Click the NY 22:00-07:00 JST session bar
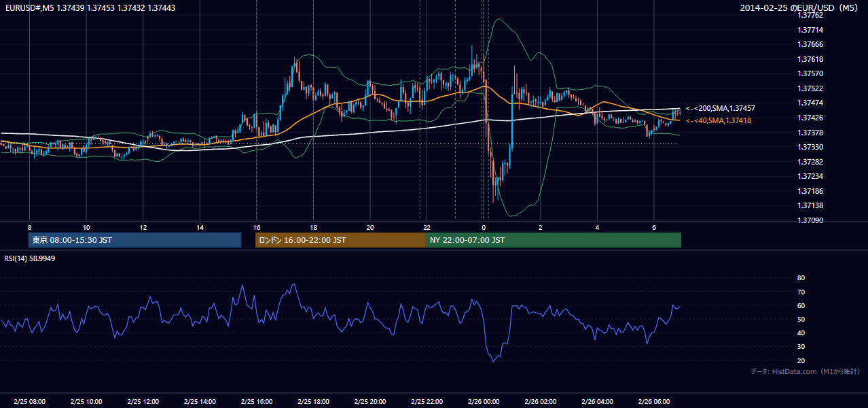The width and height of the screenshot is (868, 408). (554, 240)
